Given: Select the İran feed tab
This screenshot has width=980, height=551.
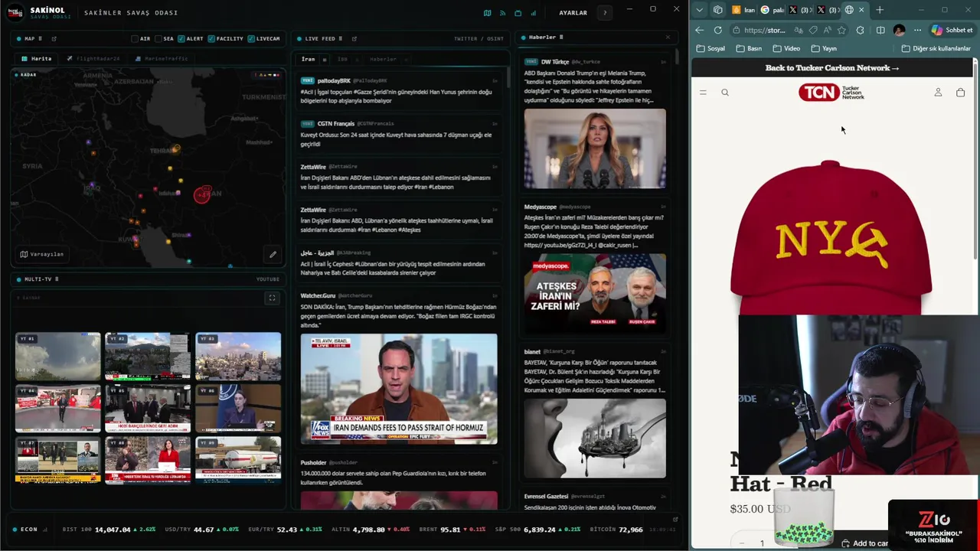Looking at the screenshot, I should coord(308,59).
